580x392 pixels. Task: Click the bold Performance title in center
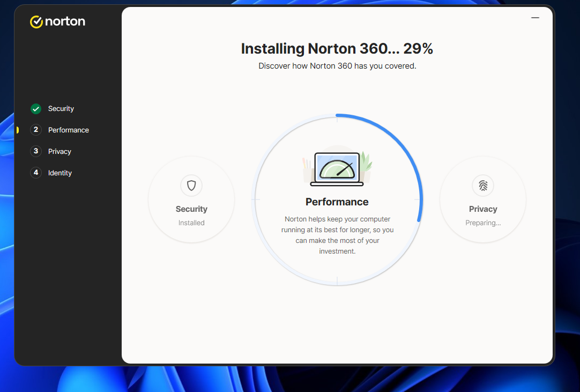tap(337, 202)
